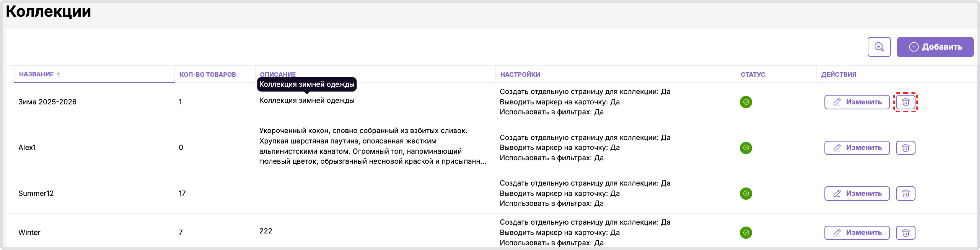This screenshot has height=250, width=980.
Task: Select the Зима 2025-2026 name cell
Action: pos(47,102)
